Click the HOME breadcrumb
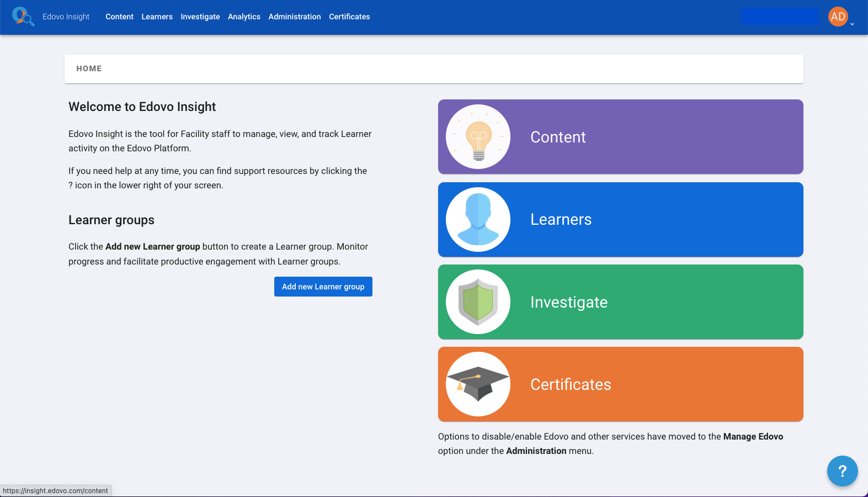Image resolution: width=868 pixels, height=497 pixels. click(x=89, y=68)
